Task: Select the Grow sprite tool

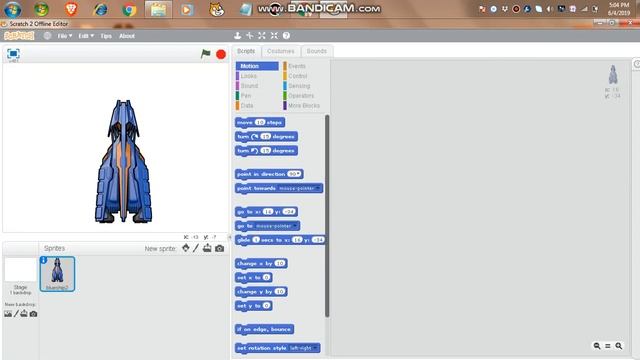Action: pyautogui.click(x=262, y=36)
